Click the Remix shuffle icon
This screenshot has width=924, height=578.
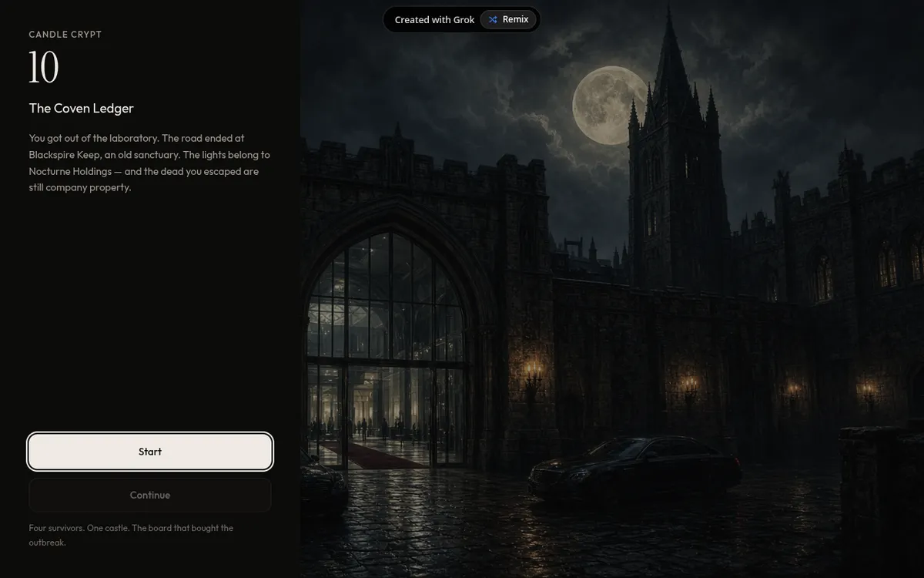(493, 19)
